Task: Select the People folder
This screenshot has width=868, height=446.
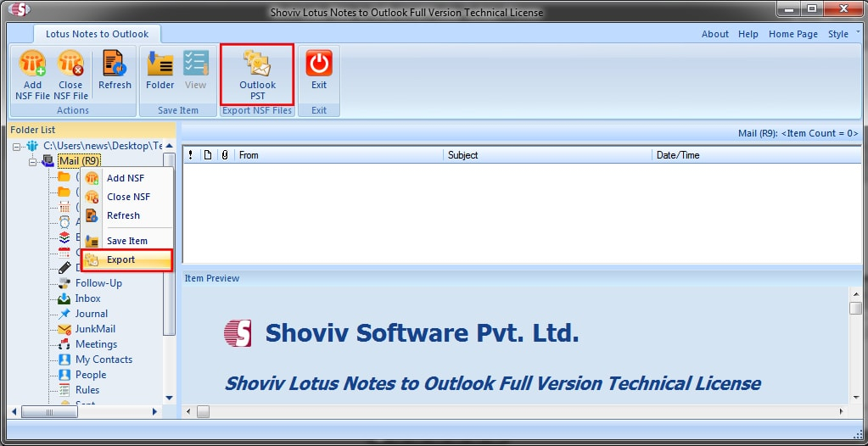Action: click(x=91, y=375)
